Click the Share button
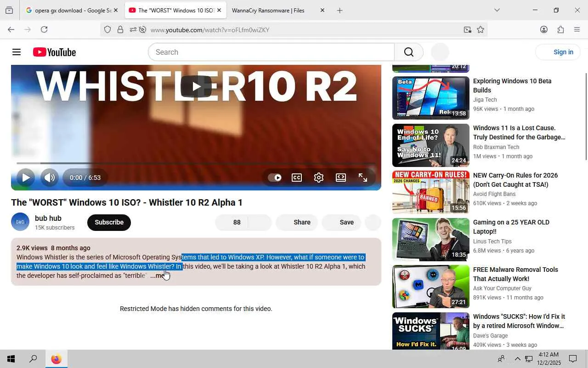This screenshot has width=588, height=368. [x=297, y=222]
